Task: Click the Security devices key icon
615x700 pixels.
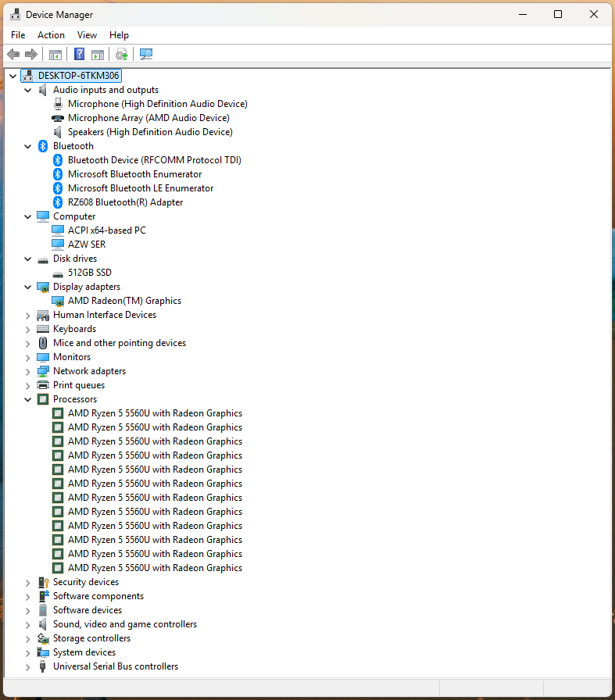Action: pos(43,582)
